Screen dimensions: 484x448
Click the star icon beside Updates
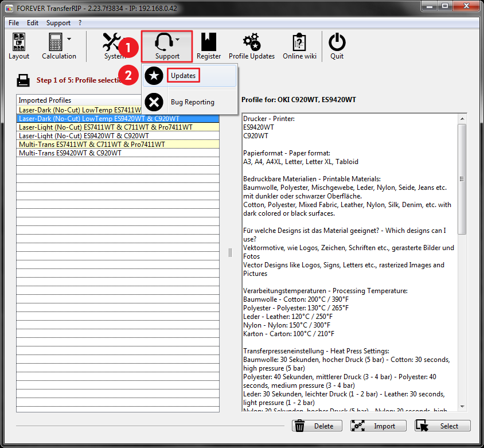pyautogui.click(x=154, y=76)
